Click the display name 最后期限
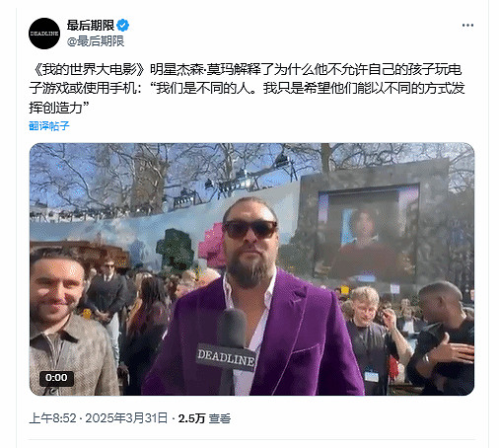The height and width of the screenshot is (448, 499). tap(91, 26)
